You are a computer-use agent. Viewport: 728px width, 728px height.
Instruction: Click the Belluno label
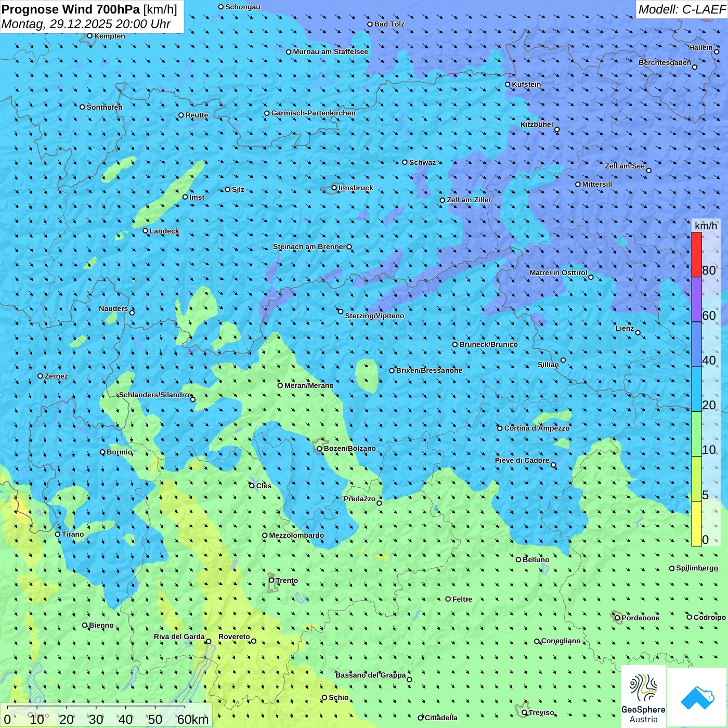pyautogui.click(x=536, y=560)
